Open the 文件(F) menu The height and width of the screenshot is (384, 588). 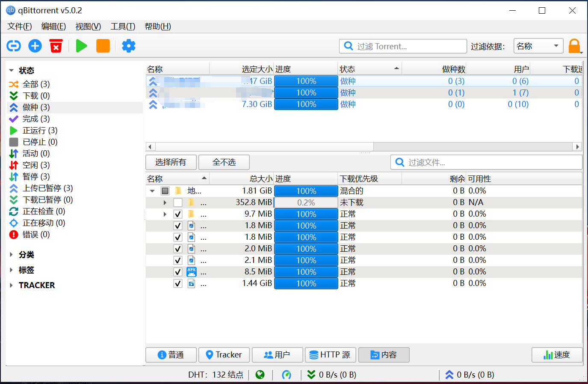pyautogui.click(x=20, y=27)
